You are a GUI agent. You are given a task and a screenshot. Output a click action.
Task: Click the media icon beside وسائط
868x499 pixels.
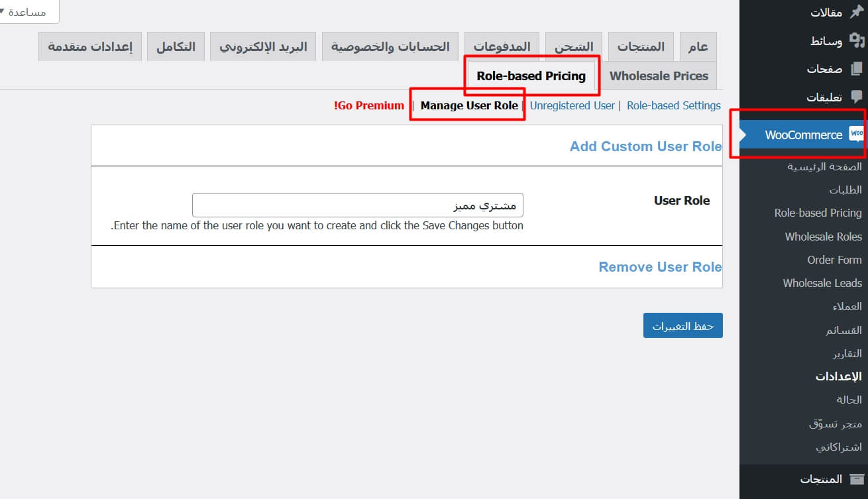[x=857, y=41]
